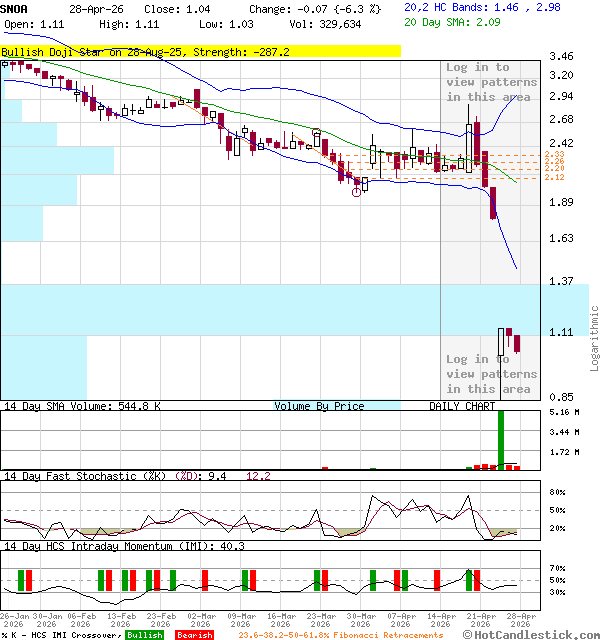Image resolution: width=600 pixels, height=640 pixels.
Task: Click the red Bearish legend badge
Action: [194, 635]
